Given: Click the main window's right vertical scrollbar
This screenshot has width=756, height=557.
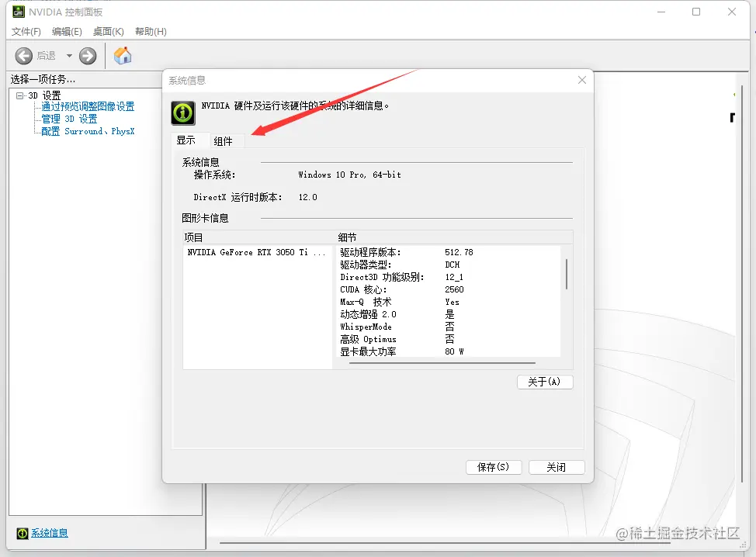Looking at the screenshot, I should (742, 284).
